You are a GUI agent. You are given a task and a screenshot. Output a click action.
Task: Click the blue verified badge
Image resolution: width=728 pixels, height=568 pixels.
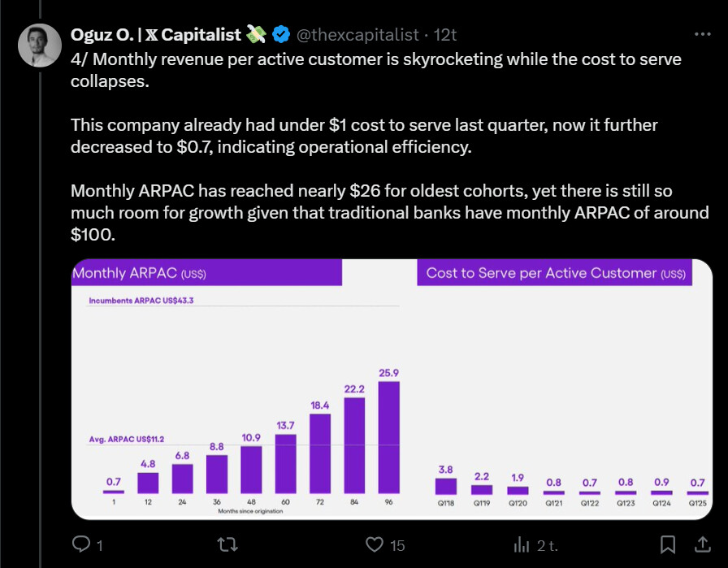click(x=281, y=34)
